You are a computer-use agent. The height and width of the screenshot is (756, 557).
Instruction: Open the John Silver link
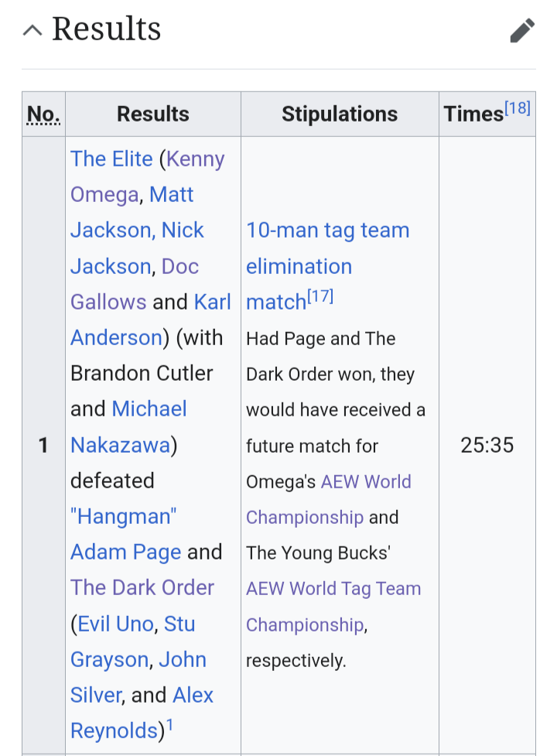(x=182, y=659)
